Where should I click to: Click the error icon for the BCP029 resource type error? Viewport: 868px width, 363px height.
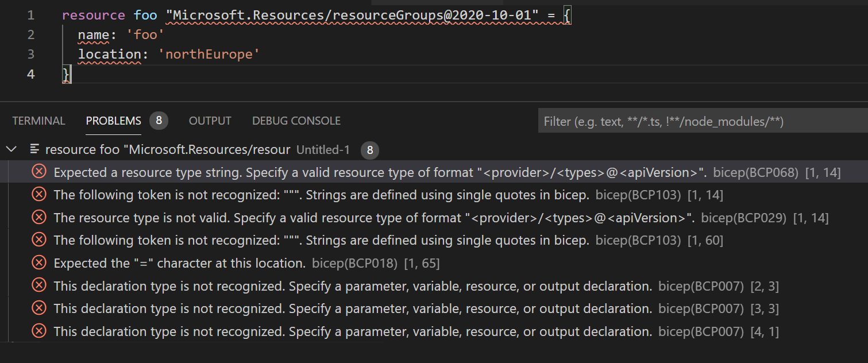(x=38, y=217)
